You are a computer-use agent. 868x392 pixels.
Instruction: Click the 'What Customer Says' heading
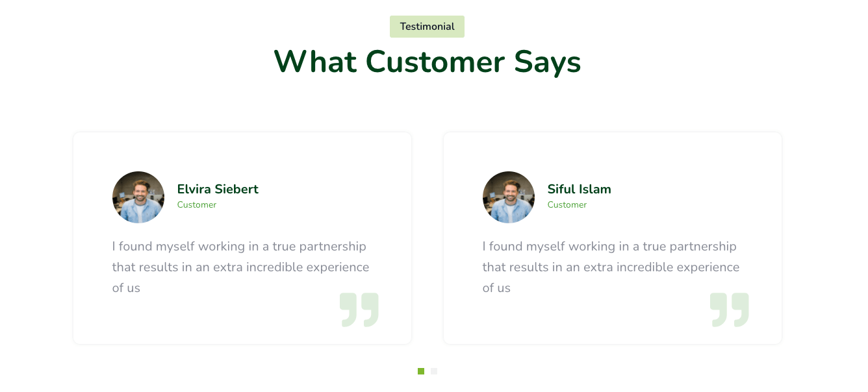pyautogui.click(x=427, y=62)
